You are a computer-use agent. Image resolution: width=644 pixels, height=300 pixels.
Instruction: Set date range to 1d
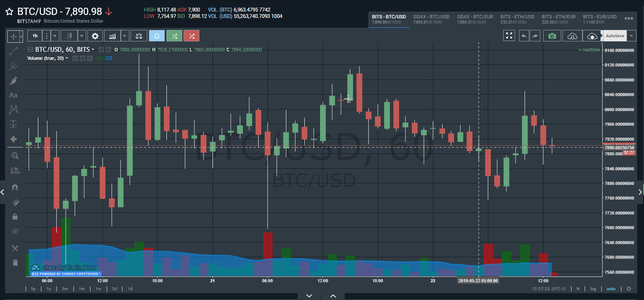130,289
